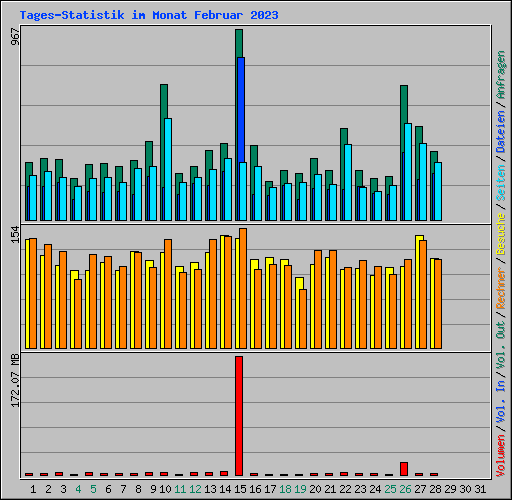This screenshot has width=512, height=500.
Task: Click the Anfragen legend label
Action: pos(501,75)
